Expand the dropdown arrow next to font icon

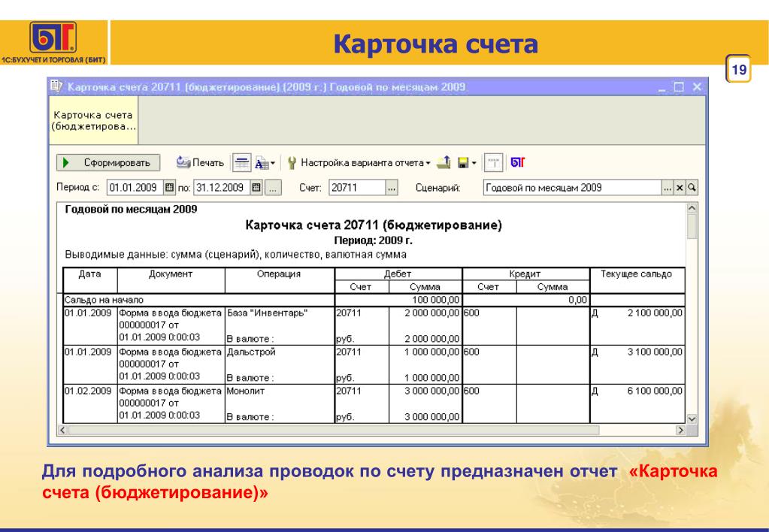pos(273,163)
